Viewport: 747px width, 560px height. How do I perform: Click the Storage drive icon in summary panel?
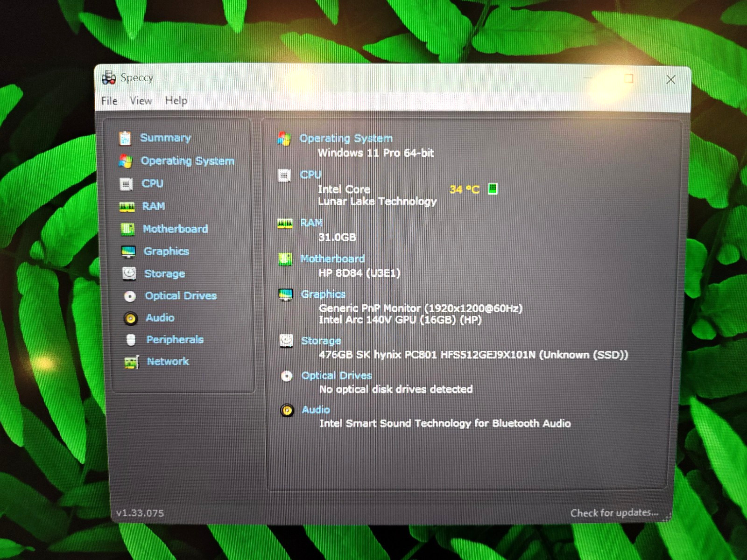286,341
